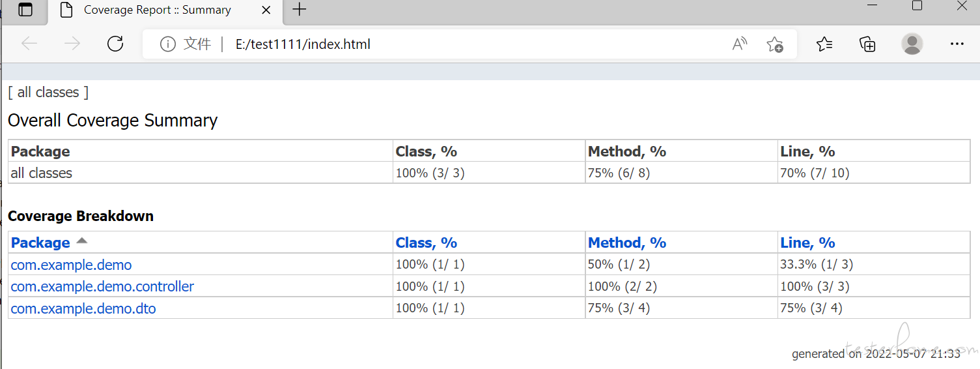The width and height of the screenshot is (980, 369).
Task: Close the Coverage Report tab
Action: coord(266,10)
